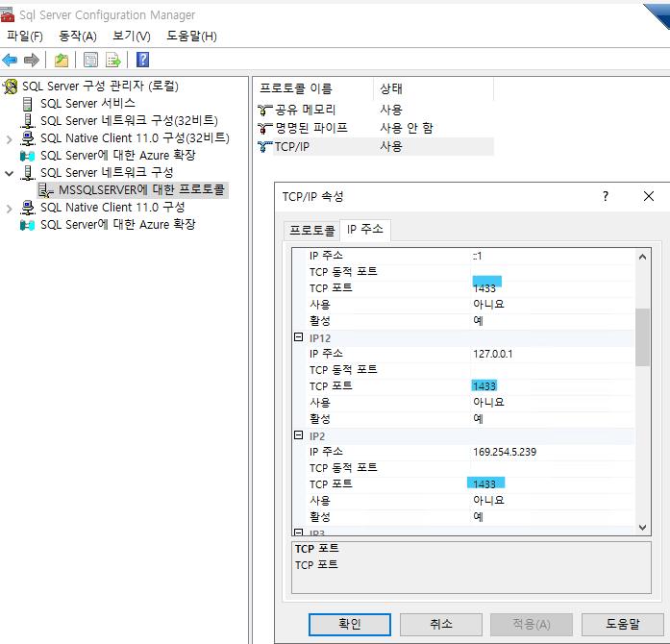Open the 파일(F) menu
This screenshot has width=670, height=644.
tap(25, 36)
